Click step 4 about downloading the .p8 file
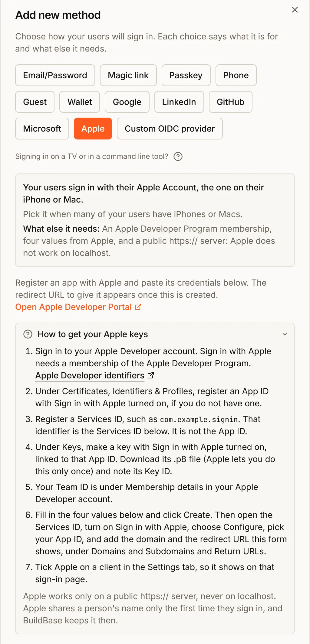The image size is (310, 644). pyautogui.click(x=155, y=459)
